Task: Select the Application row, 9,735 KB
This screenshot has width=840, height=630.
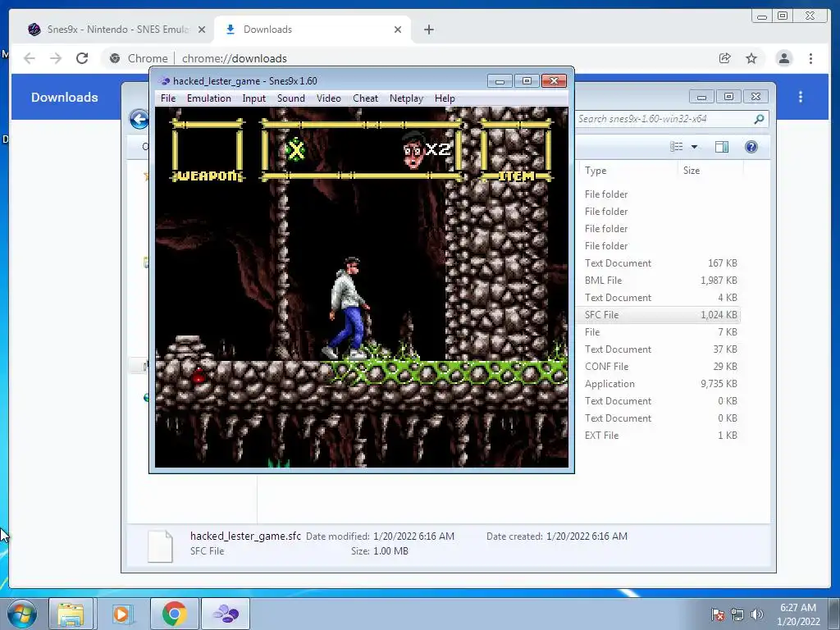Action: coord(659,384)
